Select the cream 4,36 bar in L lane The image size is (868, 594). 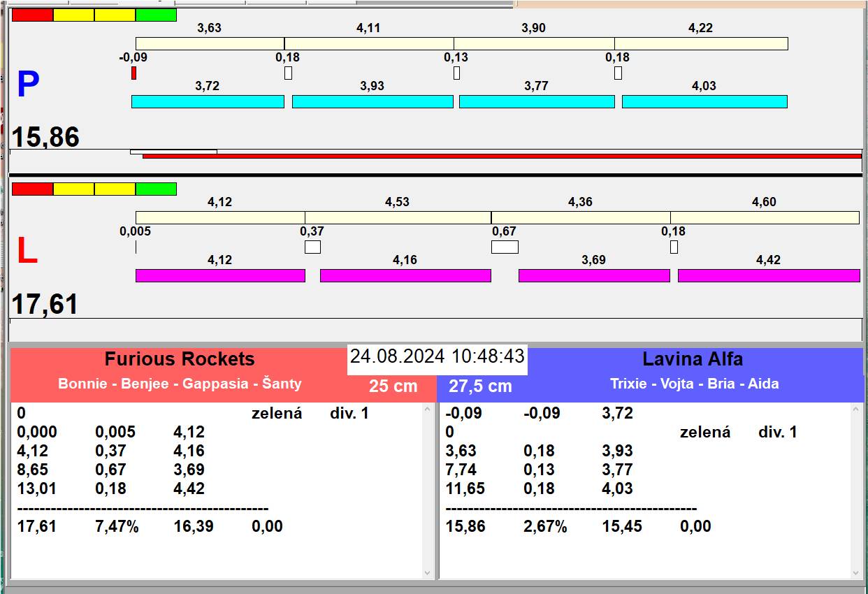[x=581, y=217]
